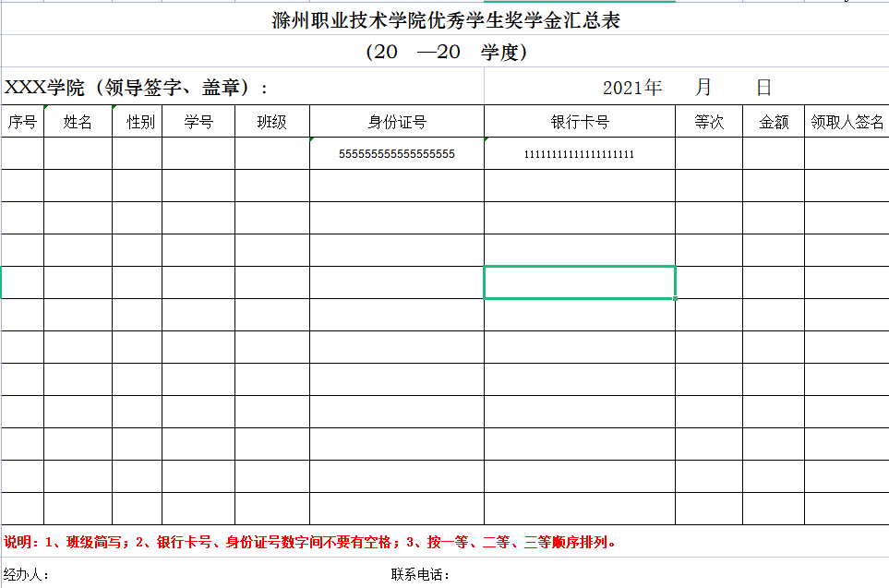This screenshot has height=588, width=889.
Task: Select the 银行卡号 header cell
Action: coord(579,122)
